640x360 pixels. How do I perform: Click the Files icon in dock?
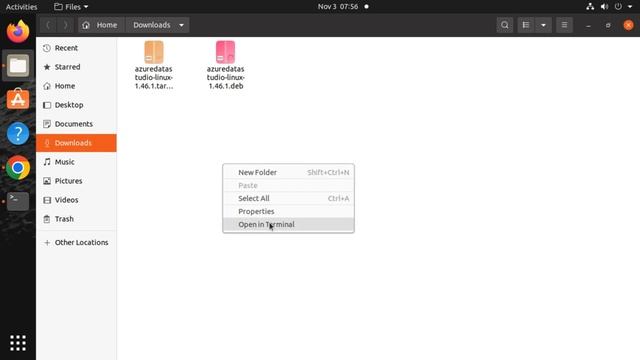click(18, 65)
